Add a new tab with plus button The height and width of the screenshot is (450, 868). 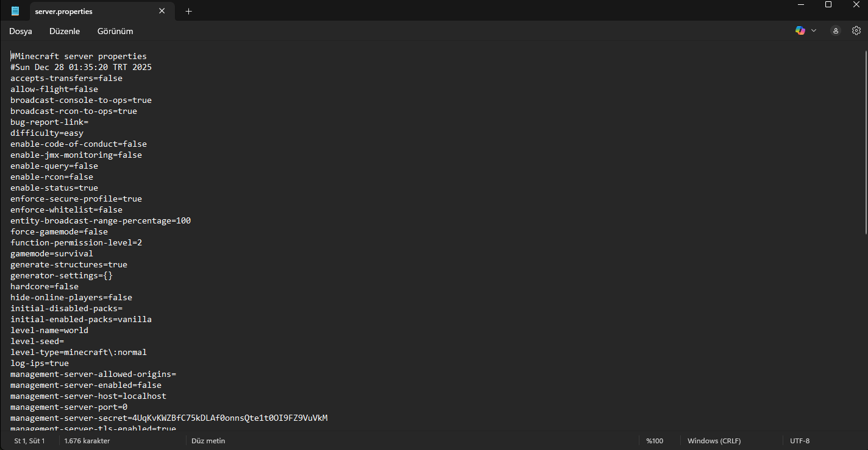coord(188,11)
